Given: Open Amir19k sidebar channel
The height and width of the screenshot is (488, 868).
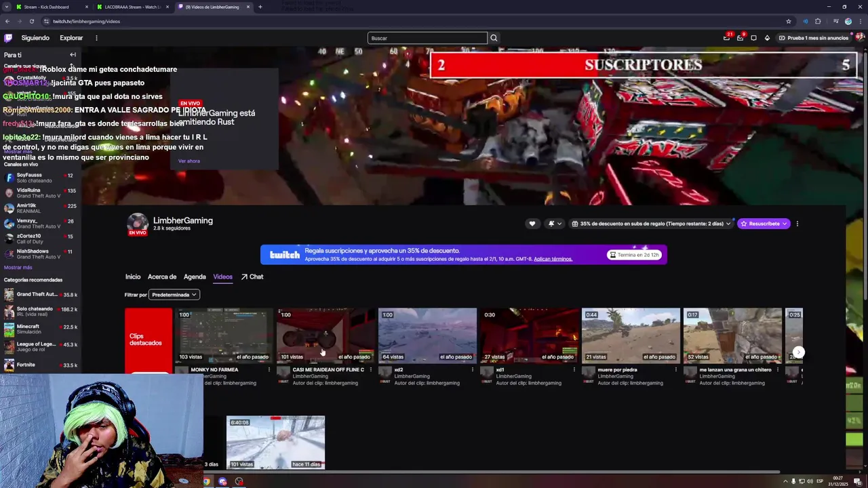Looking at the screenshot, I should [x=41, y=208].
